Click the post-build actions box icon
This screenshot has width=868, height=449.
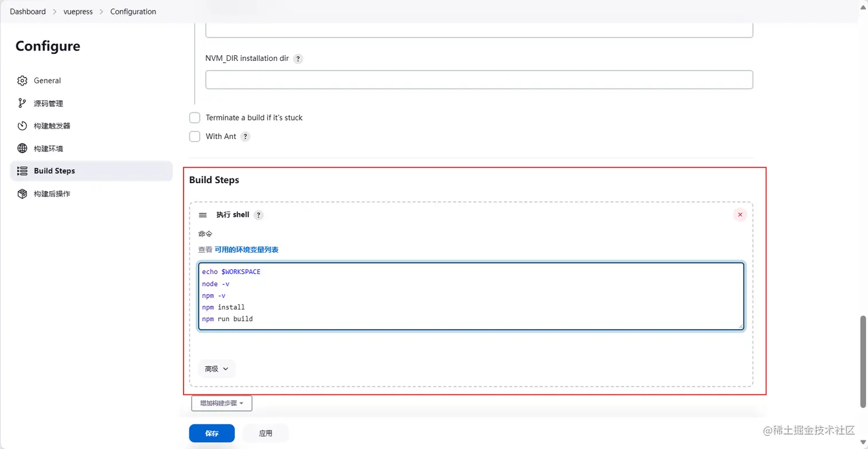[x=22, y=194]
